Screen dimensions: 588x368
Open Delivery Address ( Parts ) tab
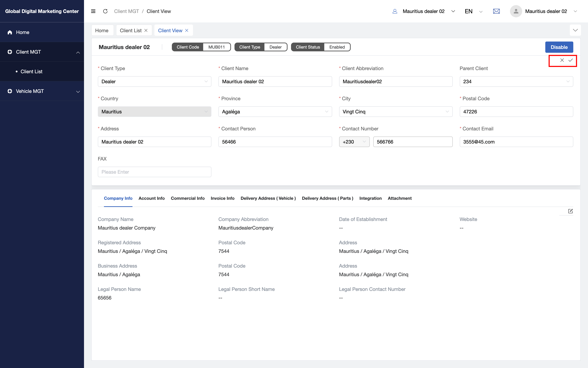click(x=327, y=198)
